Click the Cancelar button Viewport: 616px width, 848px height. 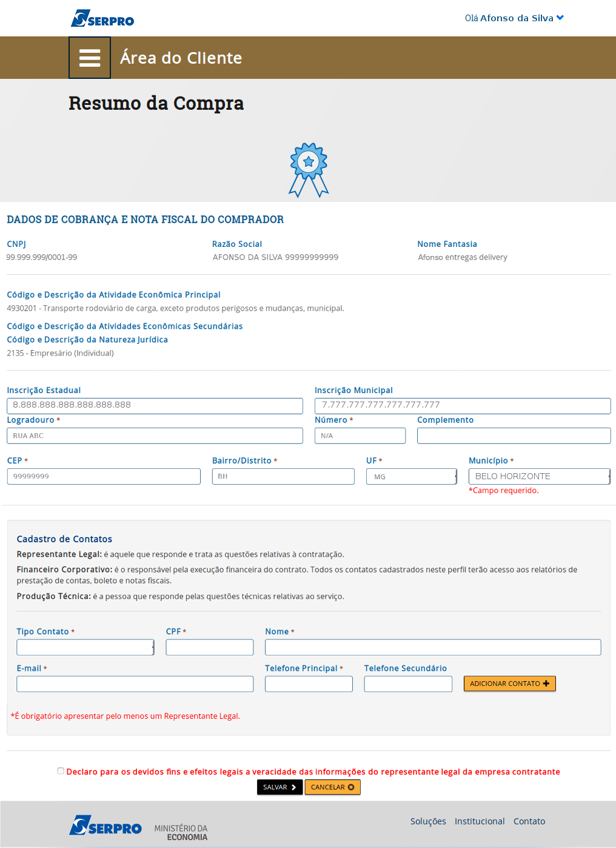coord(332,787)
